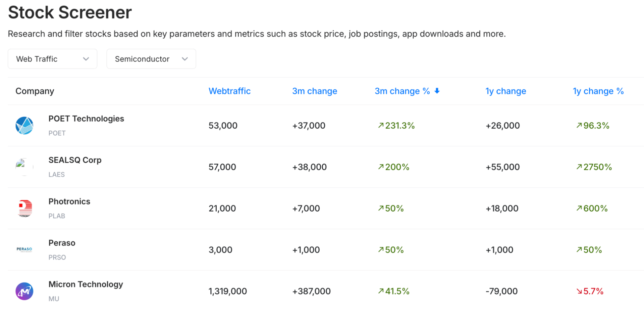Image resolution: width=644 pixels, height=310 pixels.
Task: Open the Semiconductor sector dropdown
Action: click(x=151, y=59)
